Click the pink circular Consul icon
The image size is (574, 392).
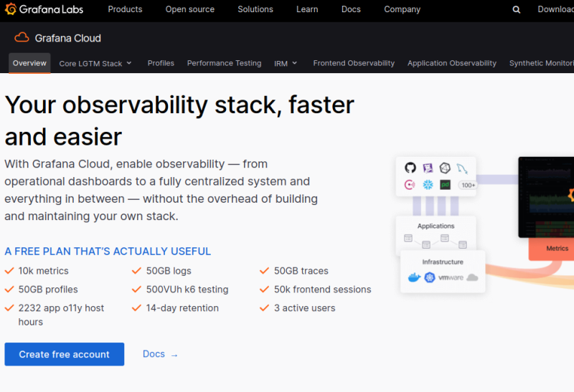[410, 185]
